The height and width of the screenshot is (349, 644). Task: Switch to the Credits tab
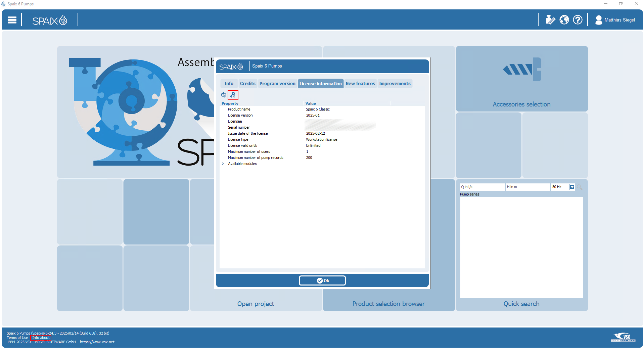pos(248,84)
